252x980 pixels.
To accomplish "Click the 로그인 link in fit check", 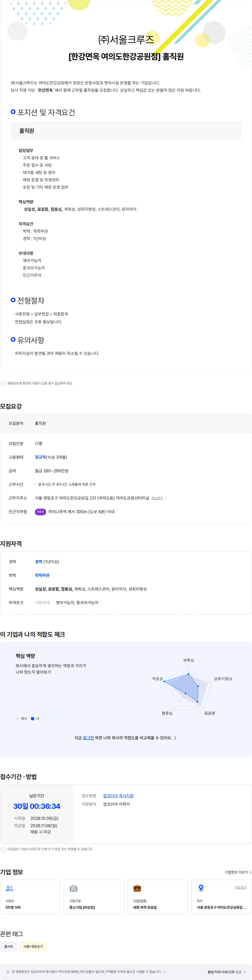I will click(88, 738).
